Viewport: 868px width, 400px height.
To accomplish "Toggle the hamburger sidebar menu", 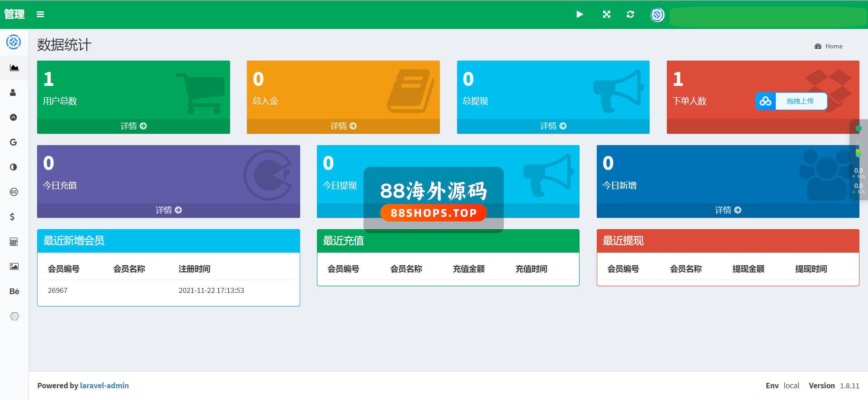I will click(40, 14).
